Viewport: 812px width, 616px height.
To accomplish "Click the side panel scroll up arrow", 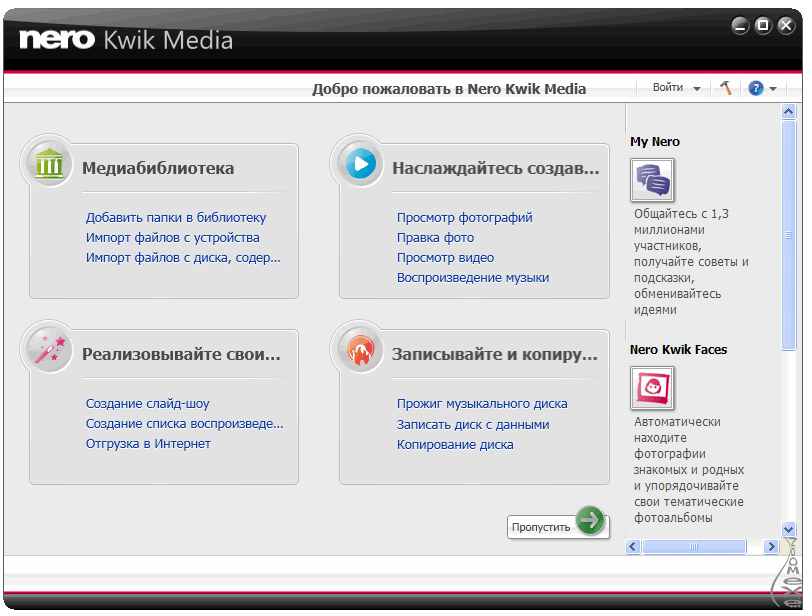I will [788, 112].
